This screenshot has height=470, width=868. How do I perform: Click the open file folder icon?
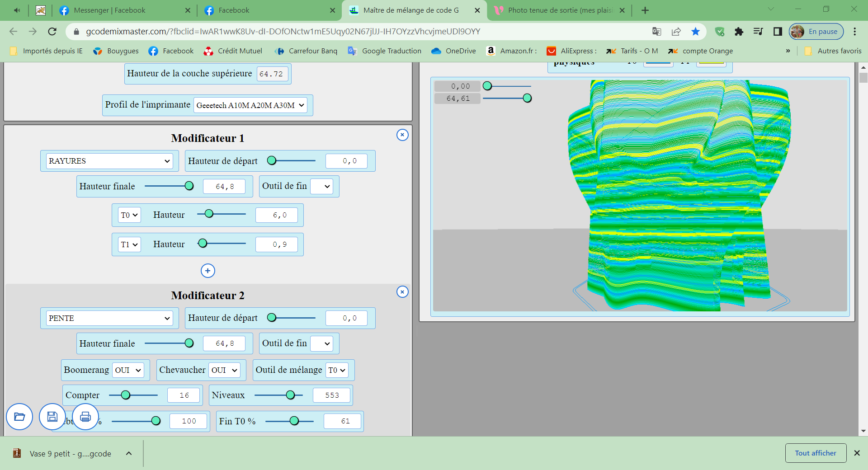tap(19, 416)
